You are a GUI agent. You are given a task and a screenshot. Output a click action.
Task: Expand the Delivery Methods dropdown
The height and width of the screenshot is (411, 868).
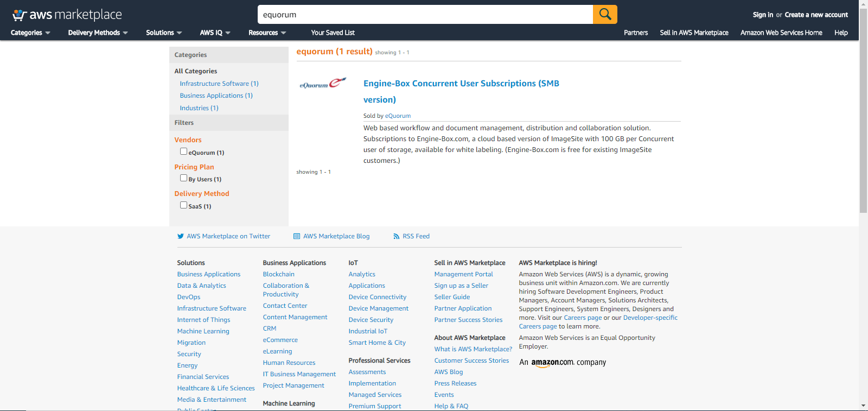(x=98, y=33)
